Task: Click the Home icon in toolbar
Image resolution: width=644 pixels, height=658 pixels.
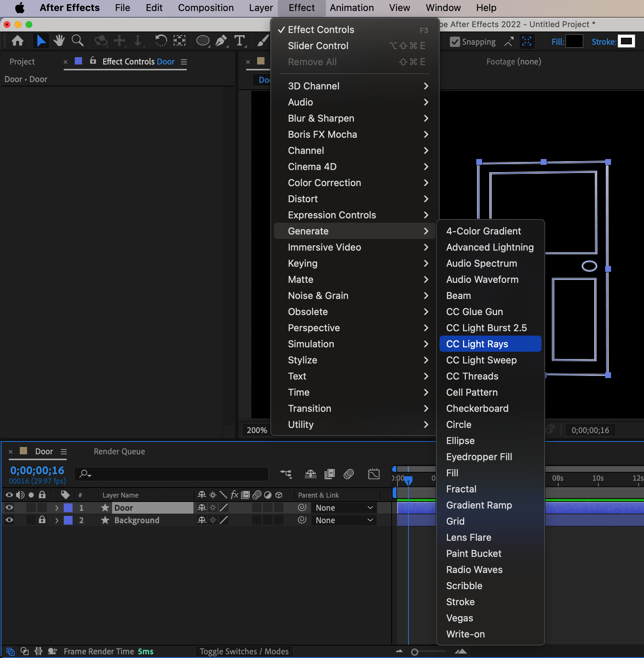Action: [x=18, y=41]
